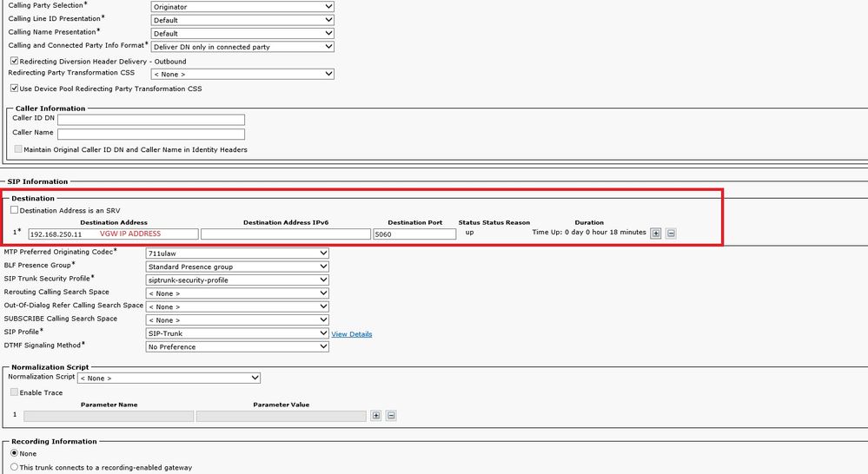The height and width of the screenshot is (474, 868).
Task: Click the Caller Name field
Action: click(151, 134)
